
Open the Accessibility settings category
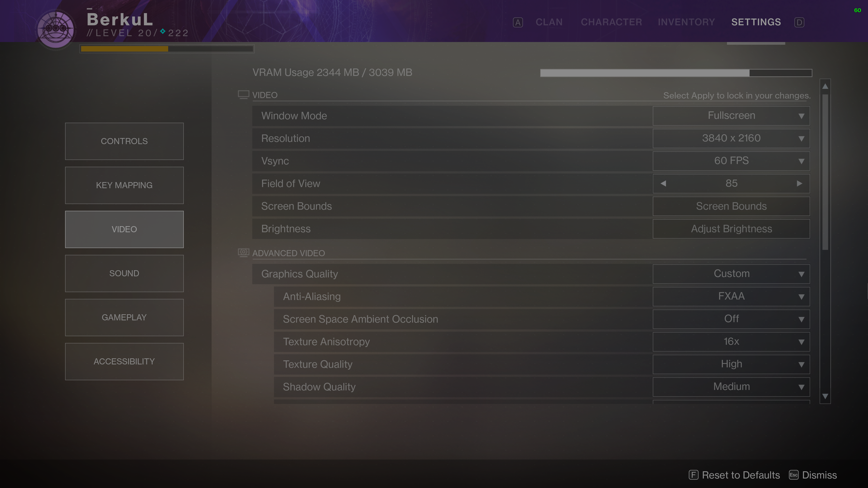[x=124, y=361]
